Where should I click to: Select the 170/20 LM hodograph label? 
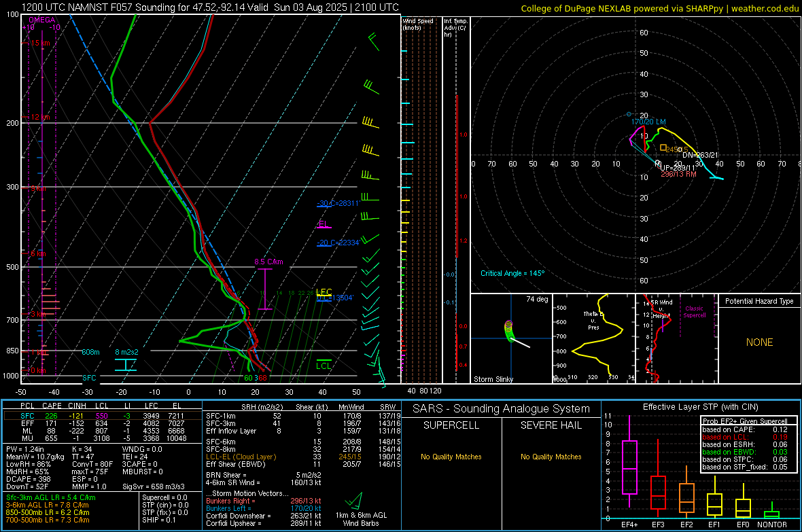648,122
